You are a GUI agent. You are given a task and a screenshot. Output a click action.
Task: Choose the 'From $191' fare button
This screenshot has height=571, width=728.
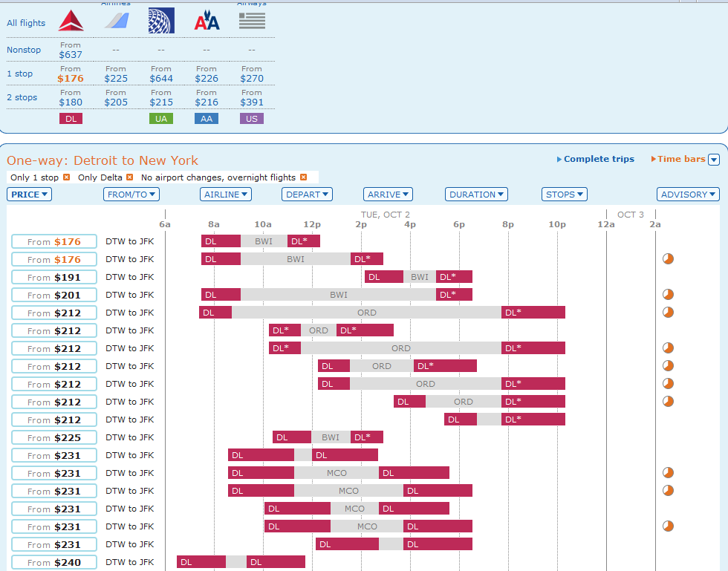click(x=54, y=277)
